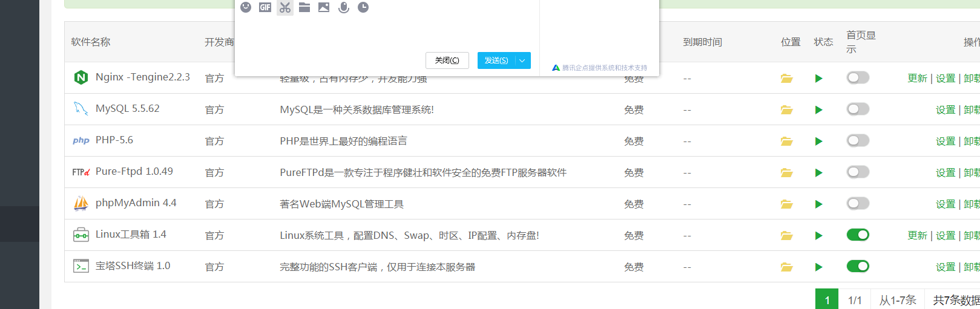
Task: Click 设置 link for Nginx
Action: pos(945,78)
